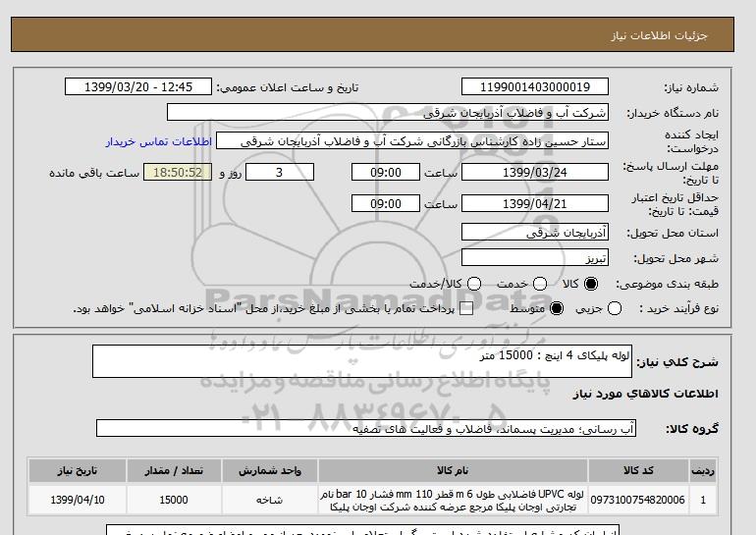
Task: Click the شماره نیاز label
Action: pyautogui.click(x=691, y=87)
